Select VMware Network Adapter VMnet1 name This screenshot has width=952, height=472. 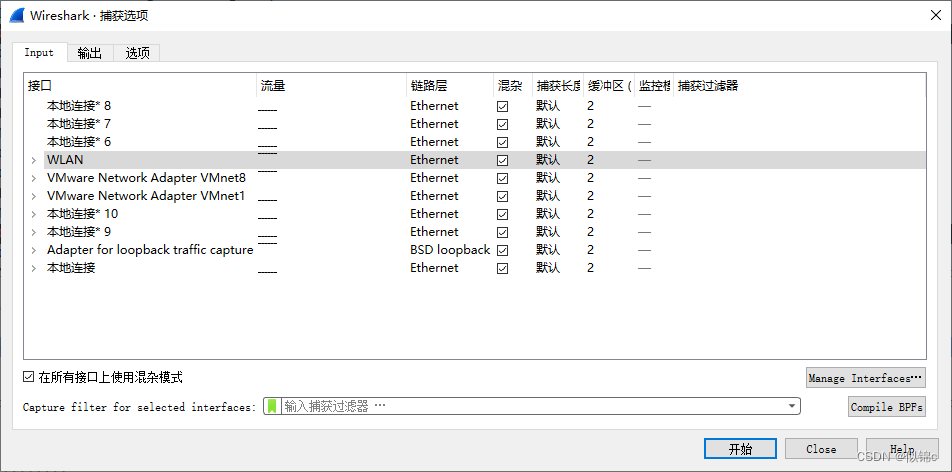pos(146,196)
